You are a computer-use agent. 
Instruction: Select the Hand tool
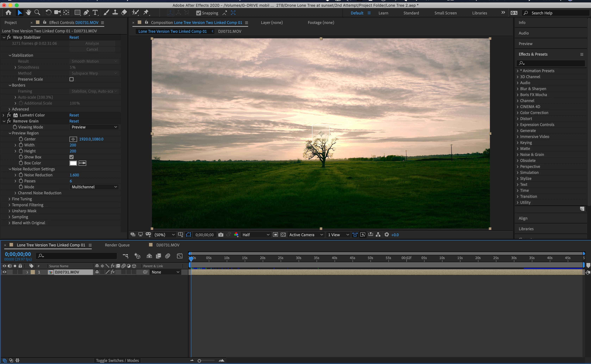tap(28, 12)
